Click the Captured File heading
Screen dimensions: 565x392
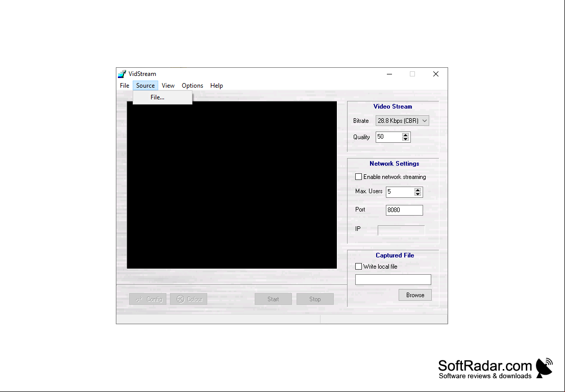click(395, 255)
